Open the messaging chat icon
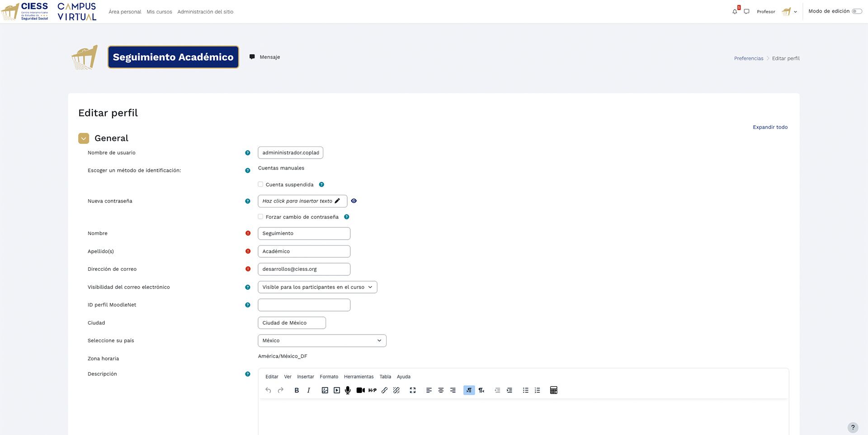The height and width of the screenshot is (435, 868). pos(746,11)
